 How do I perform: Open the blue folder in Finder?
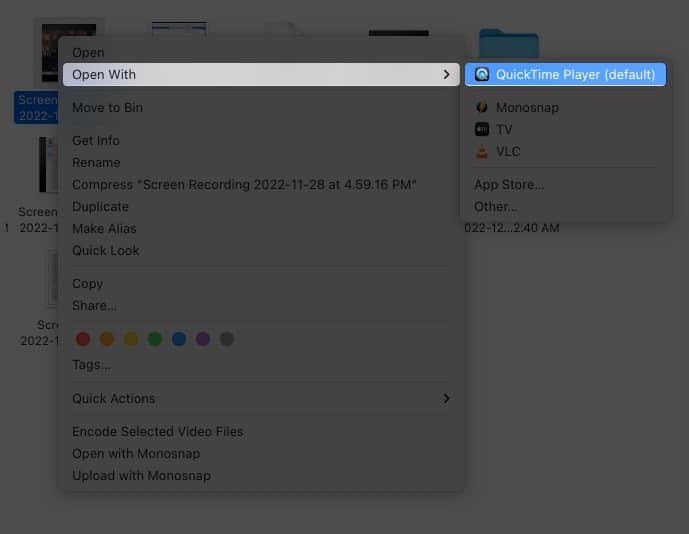pos(508,43)
